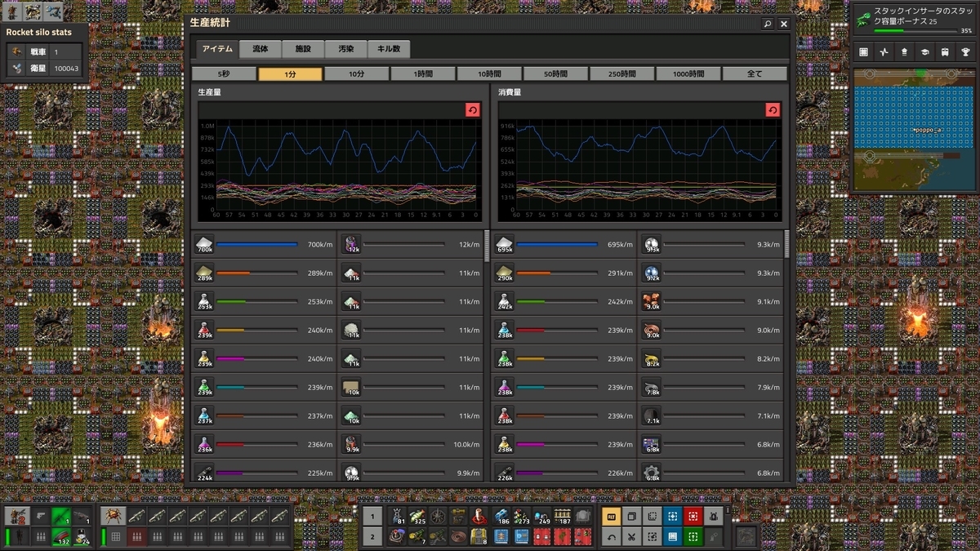Screen dimensions: 980x551
Task: Toggle the yellow FLT shortcut
Action: tap(610, 516)
